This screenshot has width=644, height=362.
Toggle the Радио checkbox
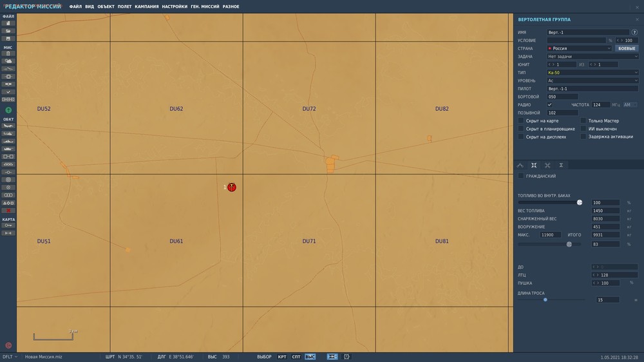549,105
